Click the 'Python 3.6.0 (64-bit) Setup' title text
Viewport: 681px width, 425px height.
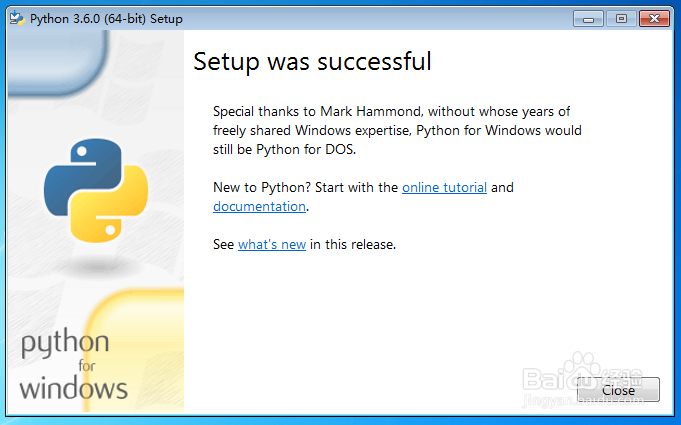106,19
